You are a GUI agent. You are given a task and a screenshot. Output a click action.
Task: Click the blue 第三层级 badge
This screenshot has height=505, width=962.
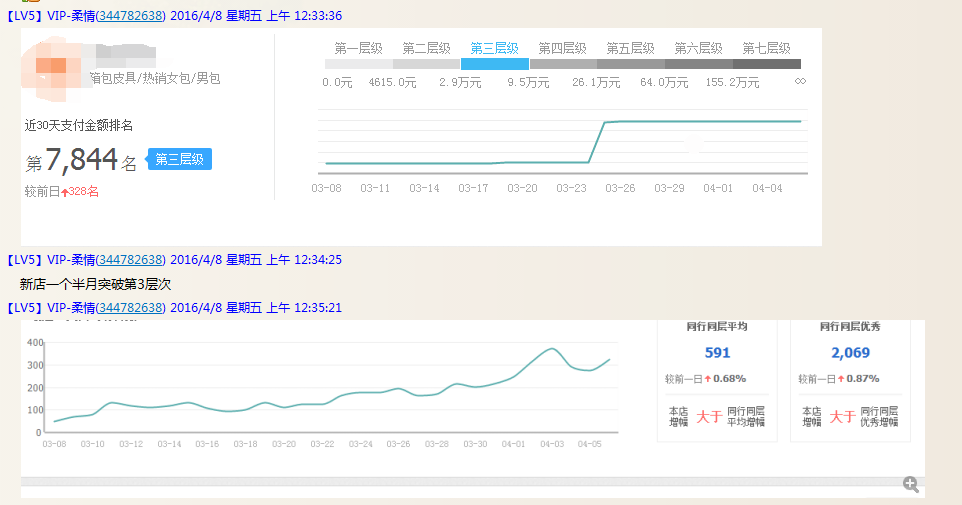pyautogui.click(x=180, y=160)
